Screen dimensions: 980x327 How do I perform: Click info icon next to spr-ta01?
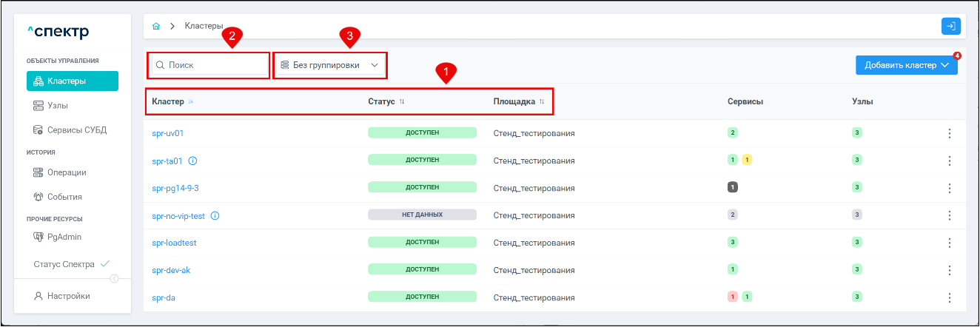[192, 161]
